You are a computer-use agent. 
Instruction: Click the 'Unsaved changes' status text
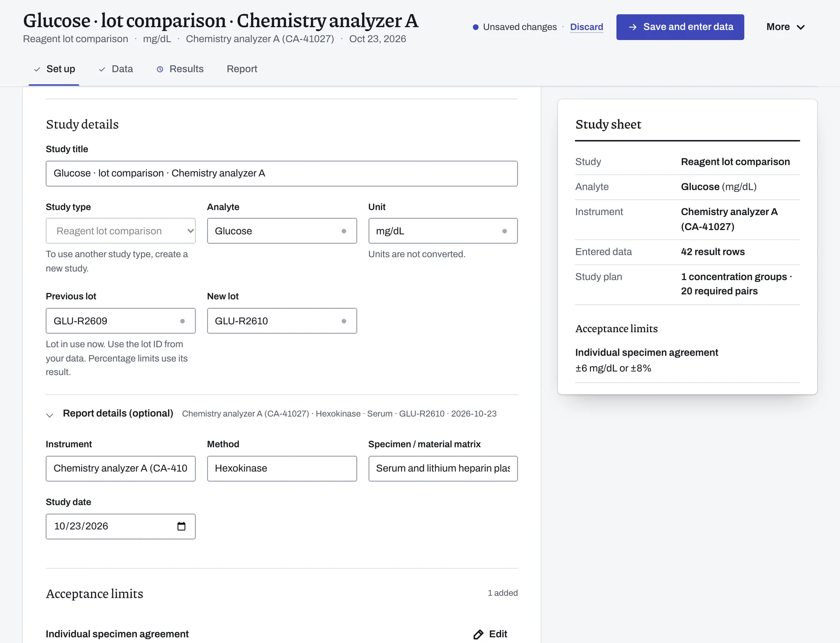(520, 27)
